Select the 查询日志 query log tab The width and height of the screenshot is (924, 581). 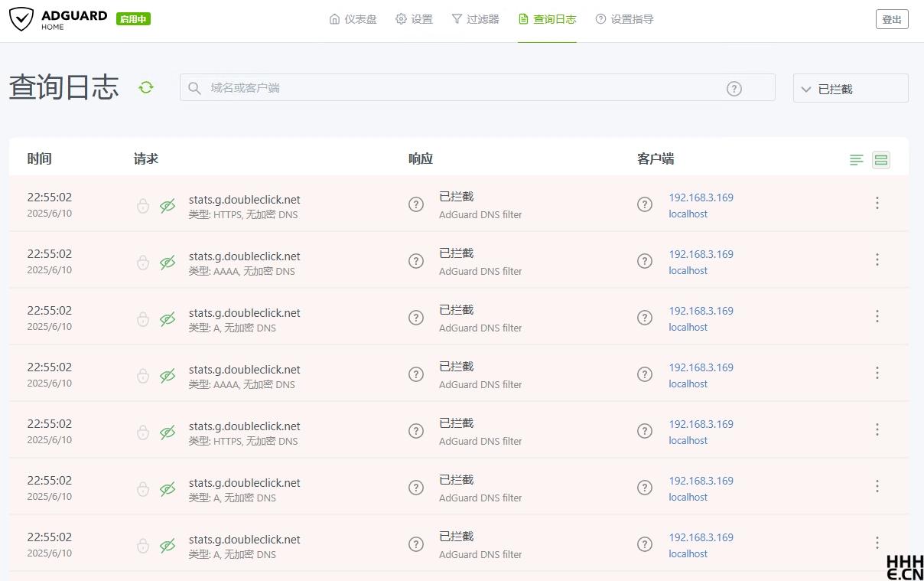(x=547, y=19)
